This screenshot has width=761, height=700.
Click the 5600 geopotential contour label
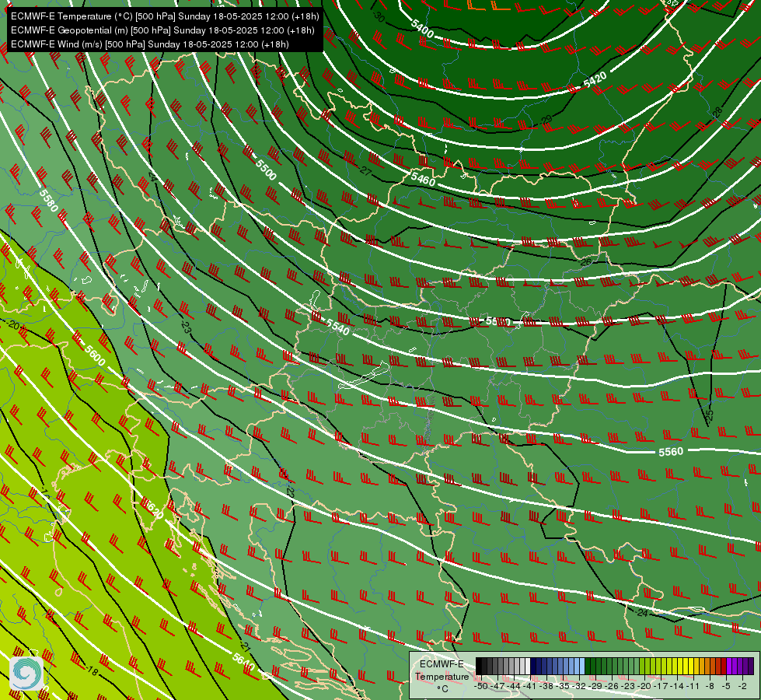(95, 355)
